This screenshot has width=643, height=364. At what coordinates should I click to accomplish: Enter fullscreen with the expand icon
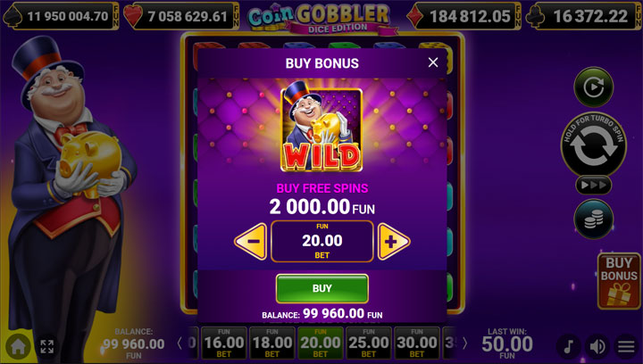pos(47,346)
